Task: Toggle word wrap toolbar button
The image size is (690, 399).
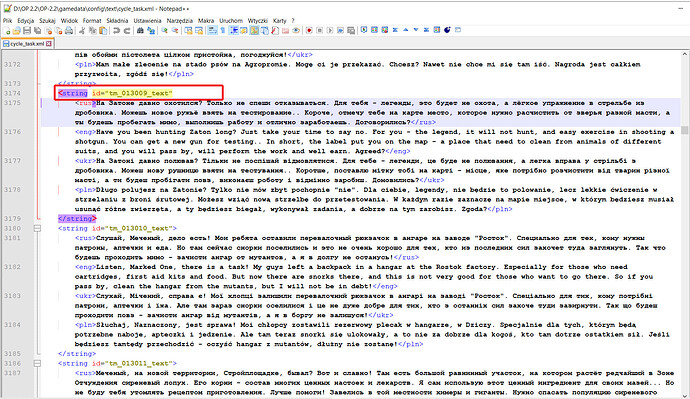Action: coord(212,30)
